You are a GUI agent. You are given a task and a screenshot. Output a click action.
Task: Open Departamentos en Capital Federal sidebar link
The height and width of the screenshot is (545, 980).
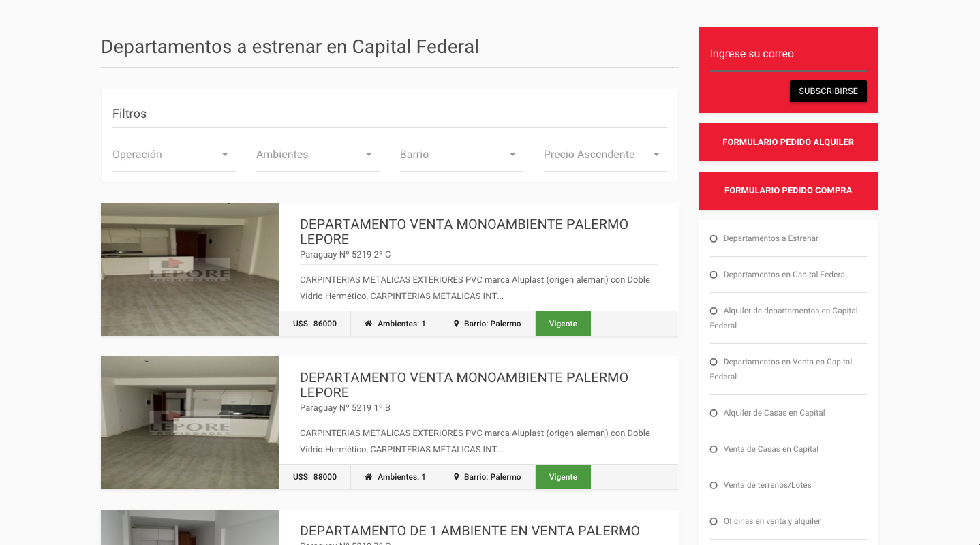(785, 275)
